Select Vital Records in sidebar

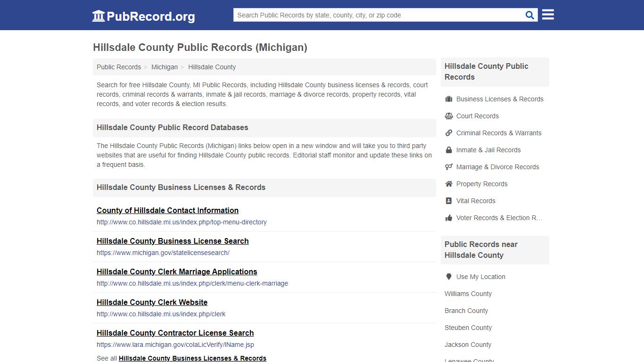tap(476, 201)
